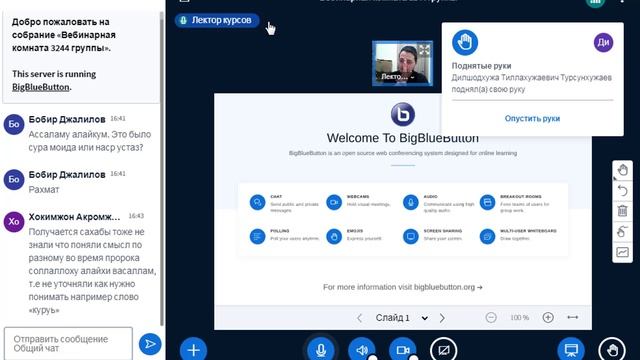The image size is (640, 360).
Task: Zoom in the presentation
Action: click(548, 317)
